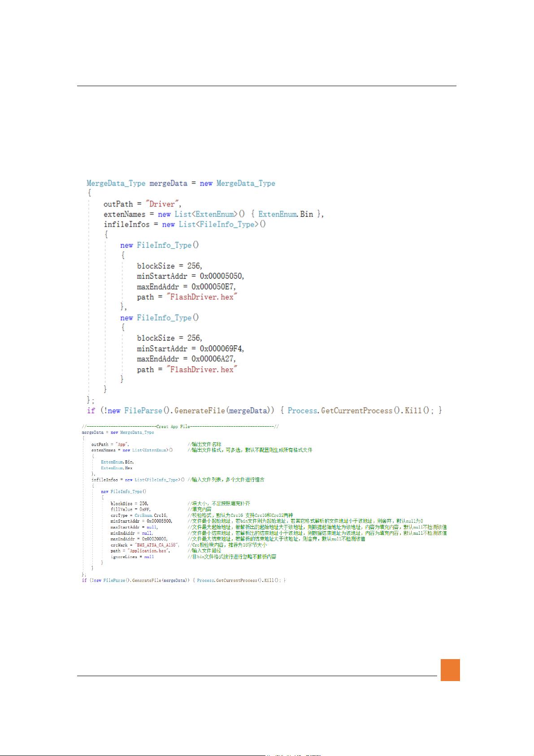Image resolution: width=534 pixels, height=756 pixels.
Task: Click the maxEndAddr value 0x00006A27
Action: point(213,359)
